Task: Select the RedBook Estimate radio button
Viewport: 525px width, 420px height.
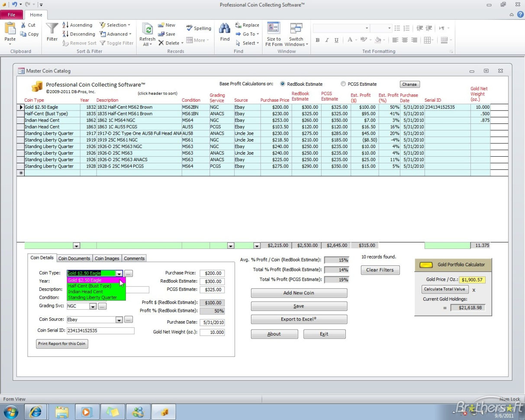Action: [283, 84]
